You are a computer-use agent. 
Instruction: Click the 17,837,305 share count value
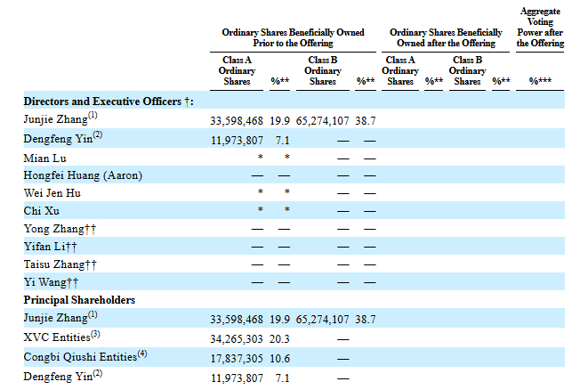click(x=237, y=359)
